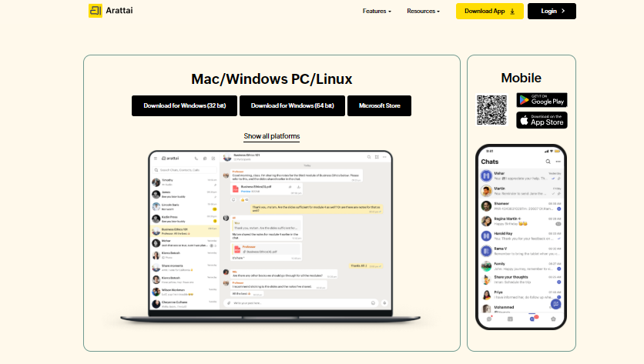This screenshot has width=644, height=364.
Task: Open the Microsoft Store button
Action: (x=379, y=106)
